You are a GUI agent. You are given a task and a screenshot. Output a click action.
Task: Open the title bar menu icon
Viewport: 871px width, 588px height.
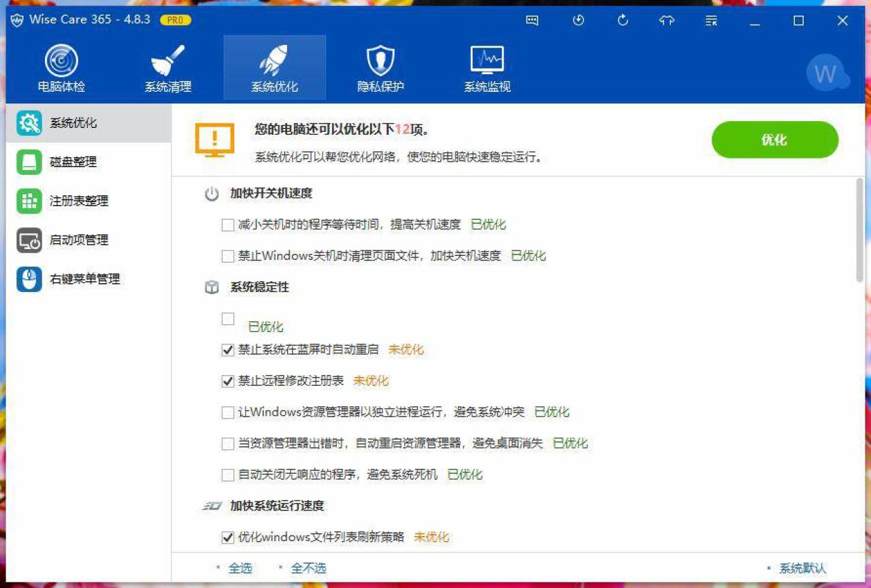711,20
